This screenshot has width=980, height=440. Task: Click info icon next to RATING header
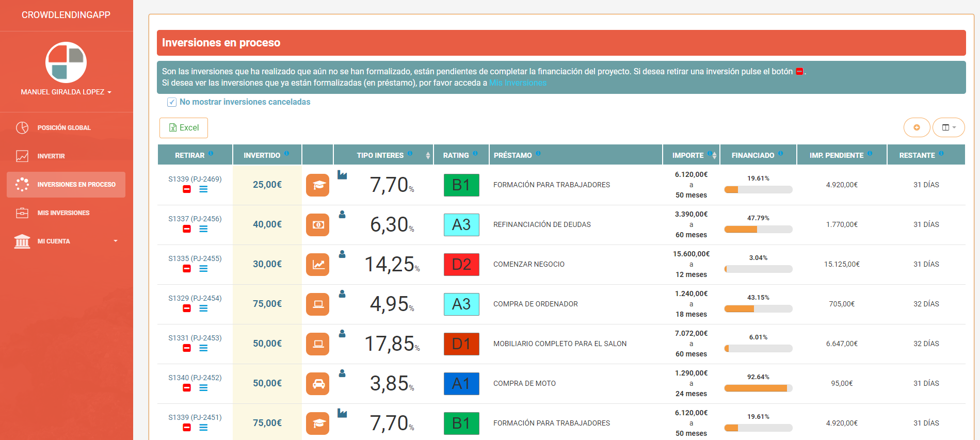(x=475, y=153)
